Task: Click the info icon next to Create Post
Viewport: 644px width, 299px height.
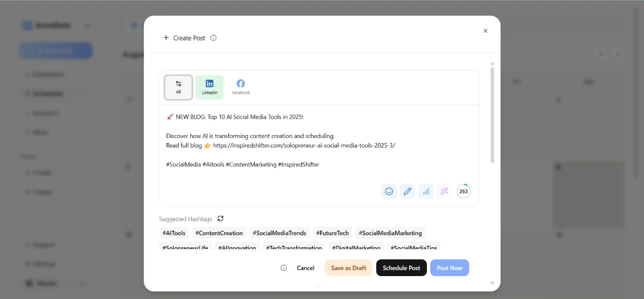Action: point(214,37)
